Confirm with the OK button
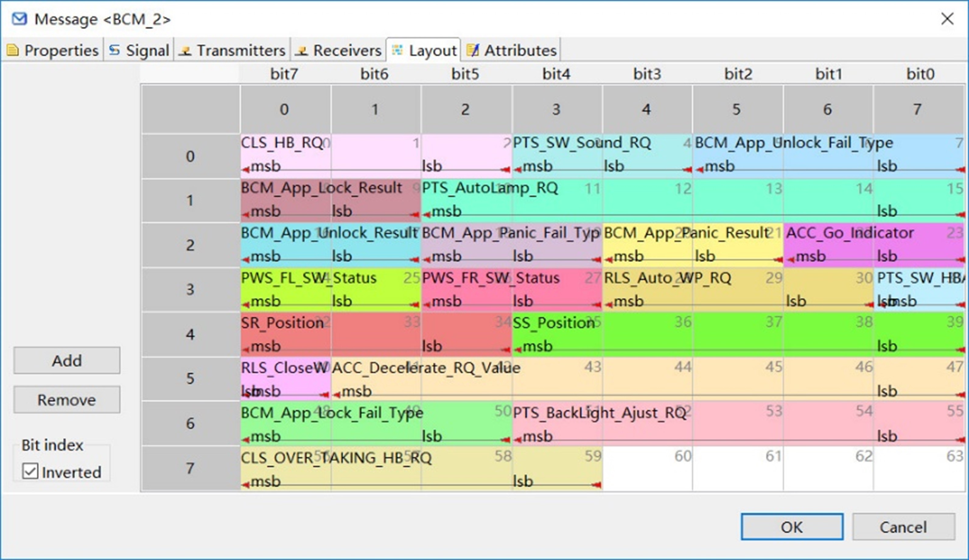This screenshot has height=560, width=969. click(792, 527)
